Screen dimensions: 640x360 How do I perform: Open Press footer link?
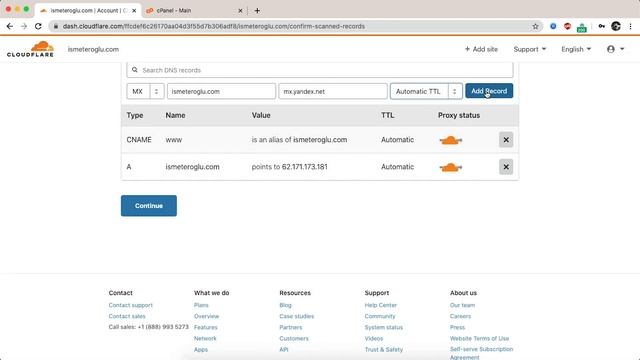pos(458,327)
